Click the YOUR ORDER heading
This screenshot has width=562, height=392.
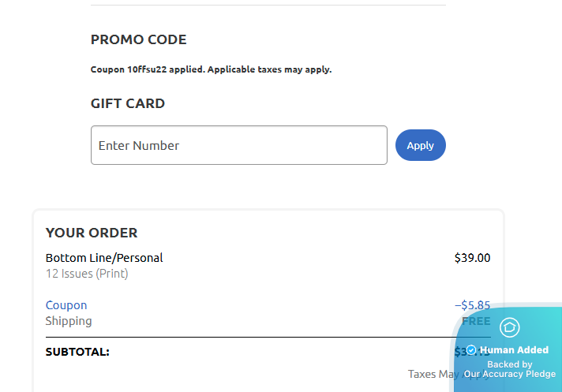[x=92, y=233]
